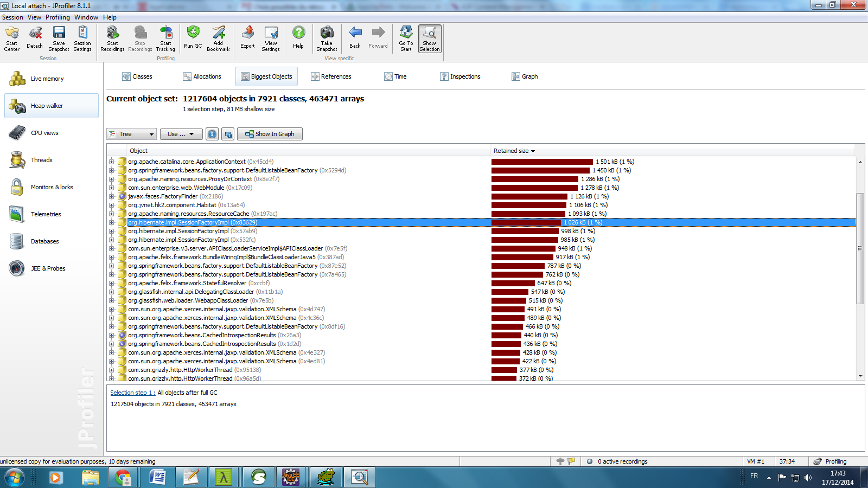
Task: Switch to the Allocations tab
Action: pyautogui.click(x=202, y=76)
